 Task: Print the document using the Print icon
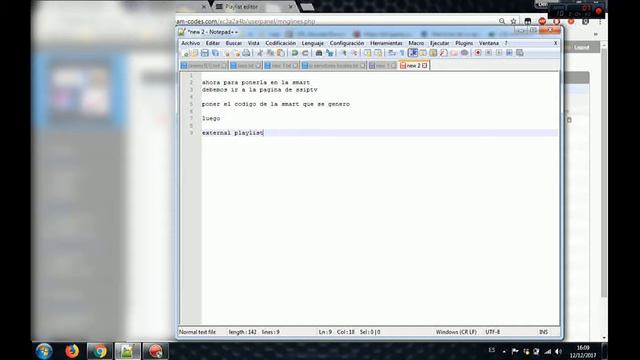point(246,53)
